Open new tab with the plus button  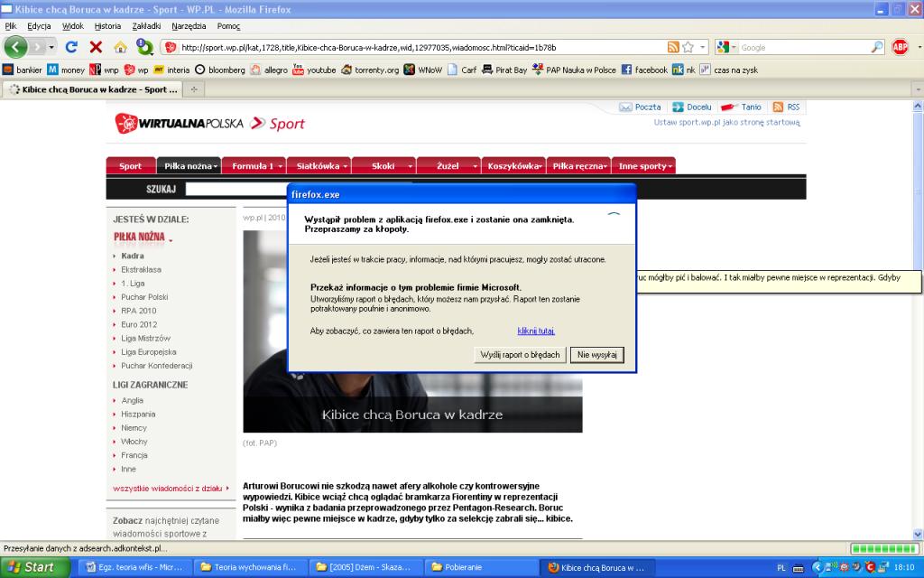[193, 89]
